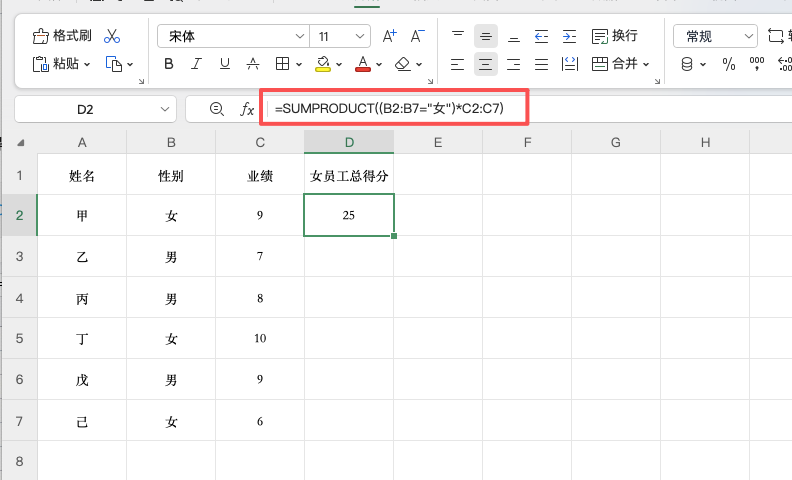This screenshot has width=792, height=480.
Task: Click the Wrap Text (换行) button
Action: click(x=614, y=36)
